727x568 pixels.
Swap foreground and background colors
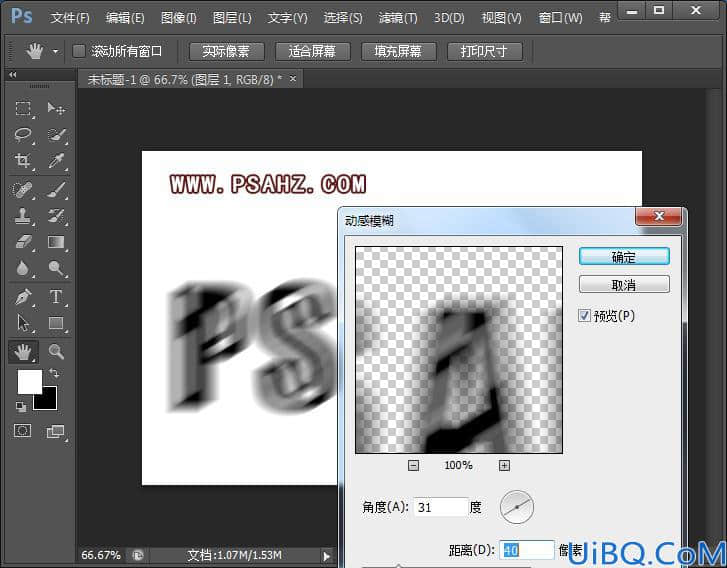pyautogui.click(x=55, y=373)
